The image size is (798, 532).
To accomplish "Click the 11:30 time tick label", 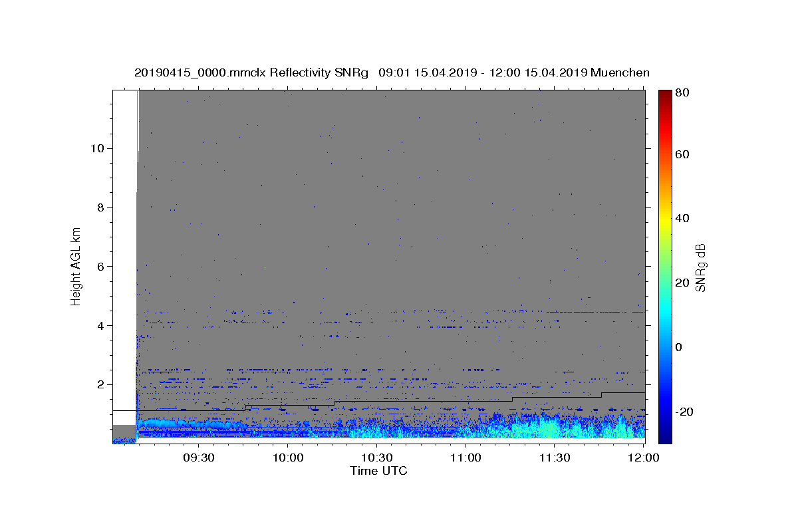I will [555, 458].
